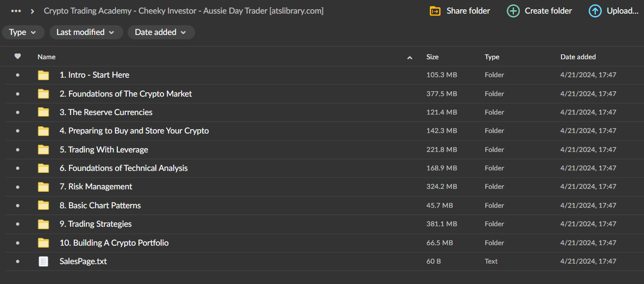Click the folder icon beside '1. Intro - Start Here'
Screen dimensions: 644x284
43,74
